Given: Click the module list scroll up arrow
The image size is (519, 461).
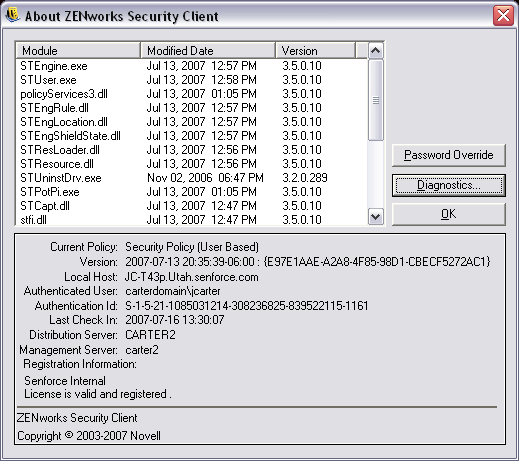Looking at the screenshot, I should [376, 51].
